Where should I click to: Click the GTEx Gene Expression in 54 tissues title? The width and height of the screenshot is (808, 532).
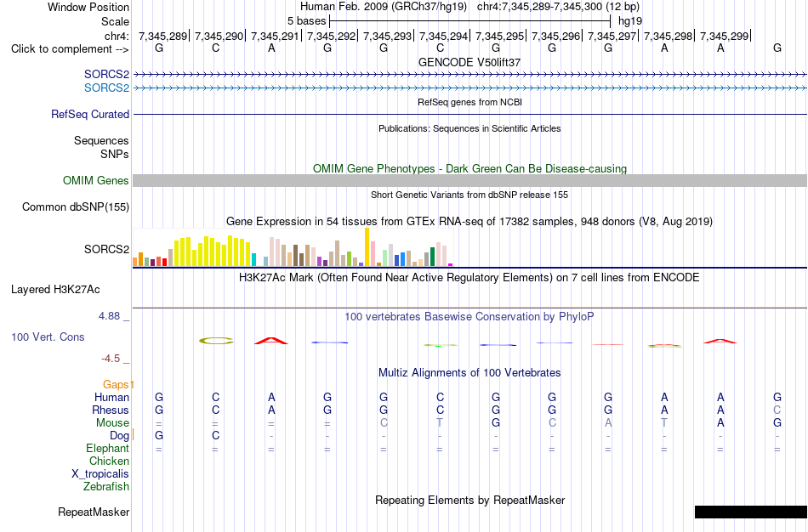point(469,222)
